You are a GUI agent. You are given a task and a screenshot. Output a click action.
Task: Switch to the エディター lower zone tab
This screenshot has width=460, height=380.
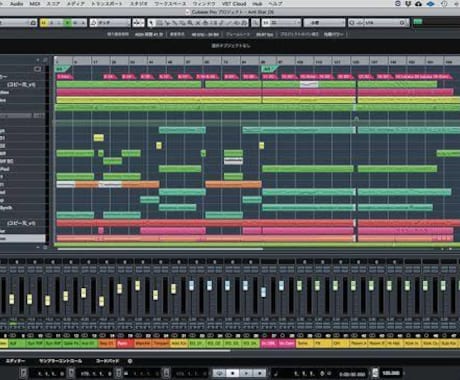click(x=15, y=361)
